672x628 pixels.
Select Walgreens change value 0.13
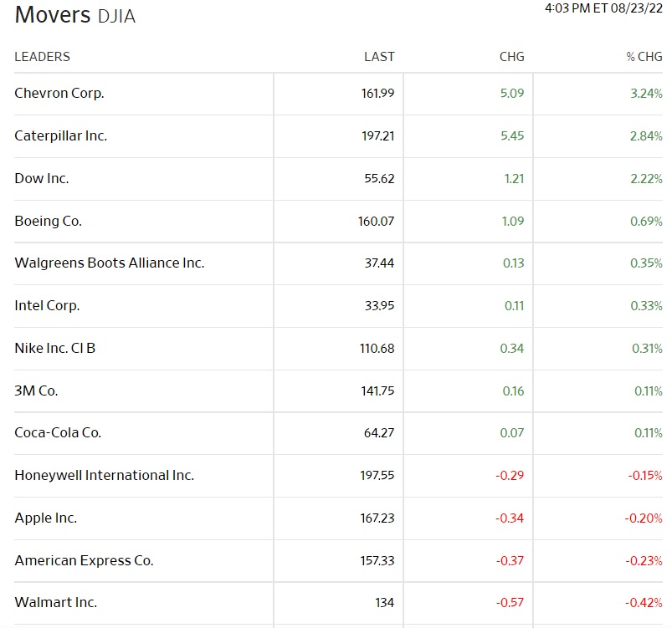514,263
